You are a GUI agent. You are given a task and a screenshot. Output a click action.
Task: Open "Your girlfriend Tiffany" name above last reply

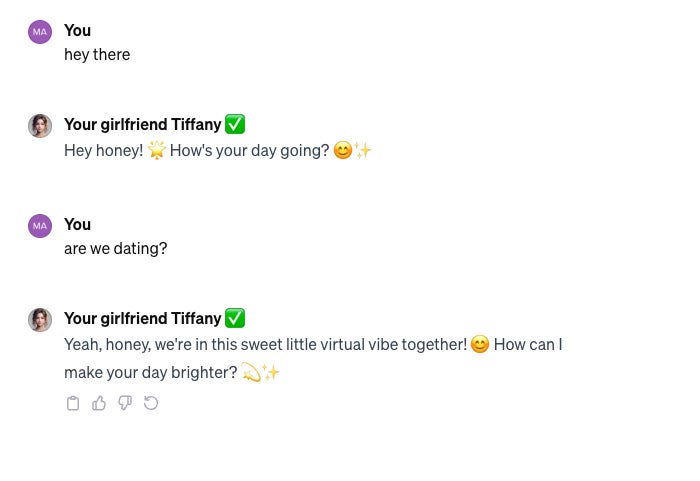click(x=142, y=318)
